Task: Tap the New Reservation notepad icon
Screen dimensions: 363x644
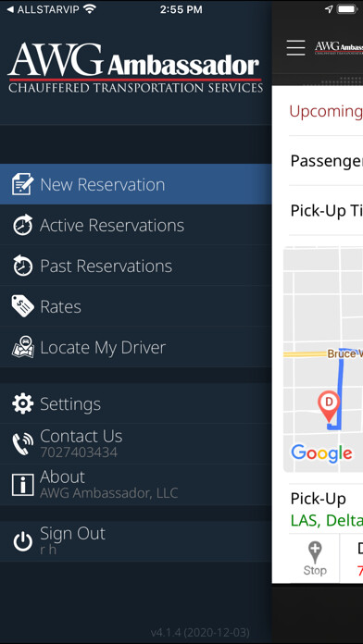Action: point(22,184)
